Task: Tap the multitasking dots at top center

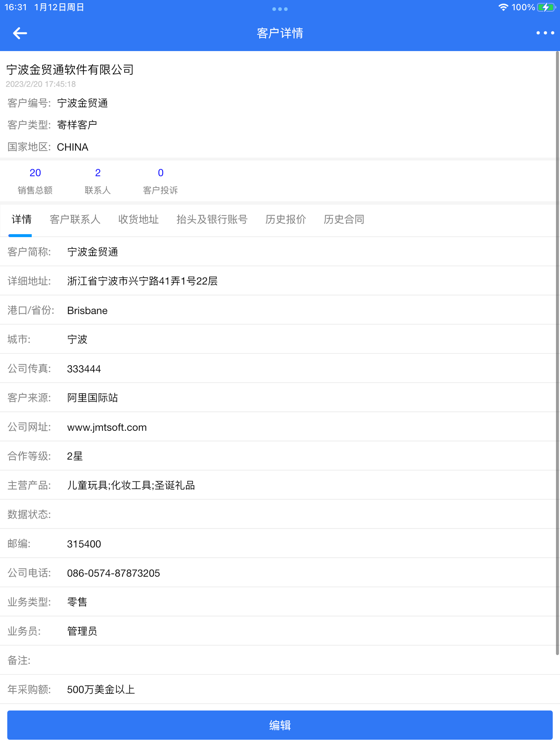Action: (280, 9)
